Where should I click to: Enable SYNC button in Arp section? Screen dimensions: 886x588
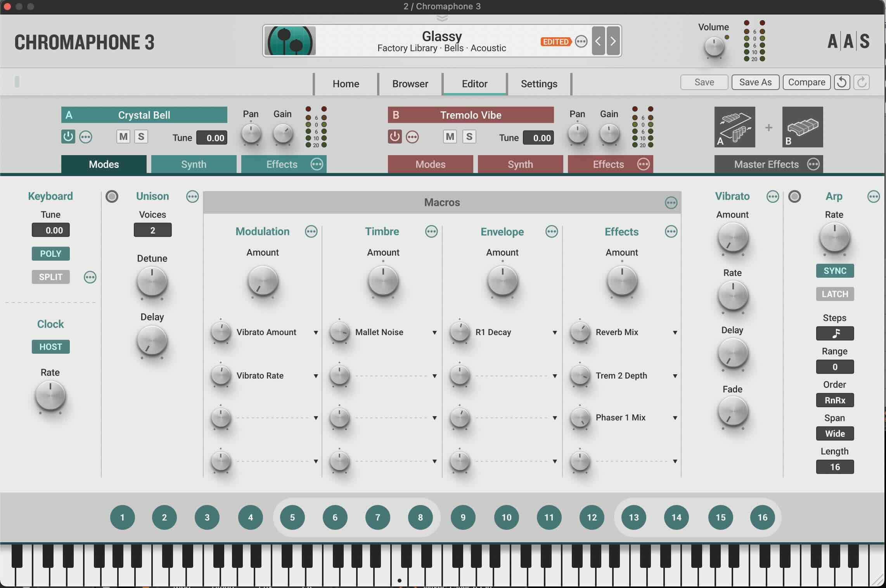point(835,270)
